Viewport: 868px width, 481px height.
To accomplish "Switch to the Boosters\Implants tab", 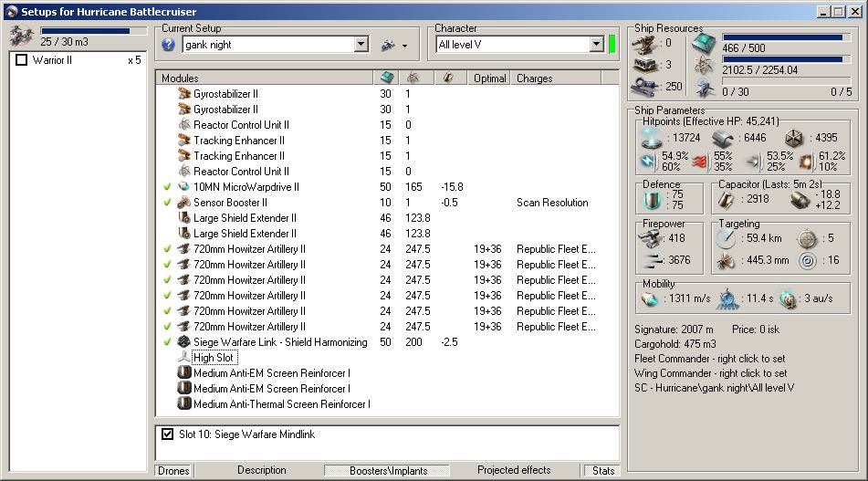I will 388,470.
